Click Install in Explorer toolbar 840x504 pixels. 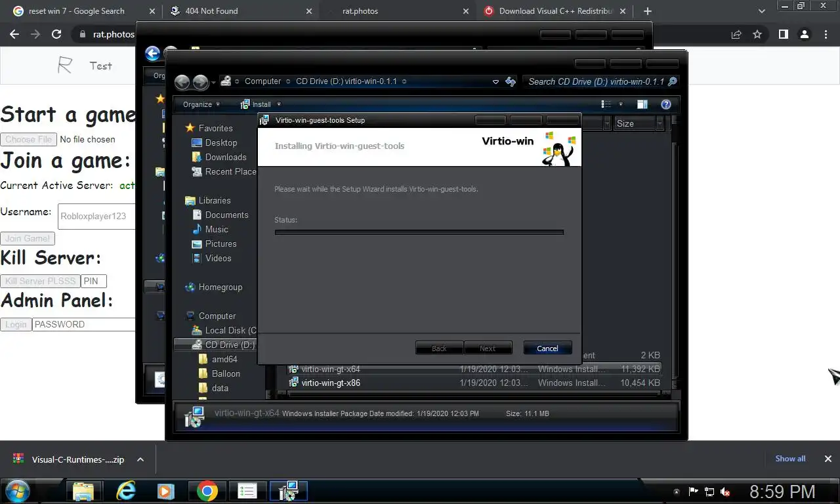click(x=256, y=104)
